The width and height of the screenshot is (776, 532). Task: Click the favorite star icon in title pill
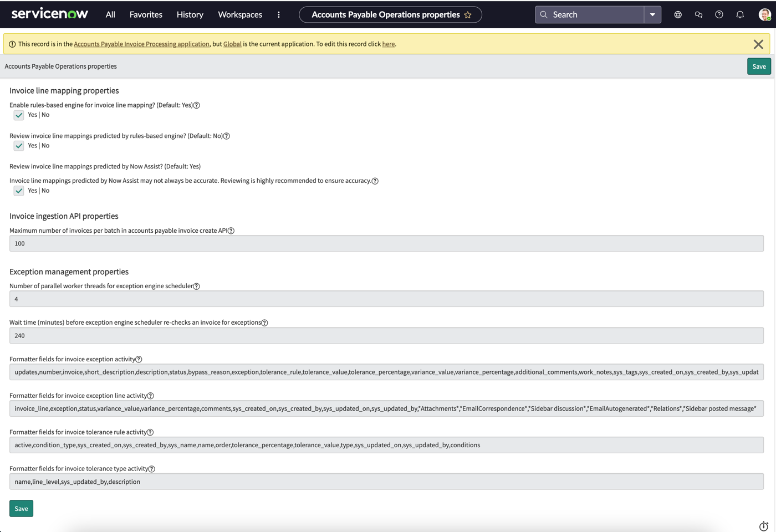click(468, 15)
